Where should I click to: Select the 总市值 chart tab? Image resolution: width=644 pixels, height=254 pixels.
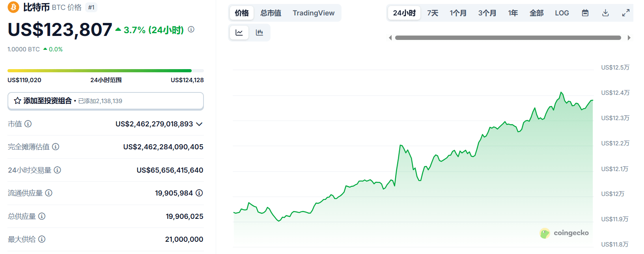point(271,13)
